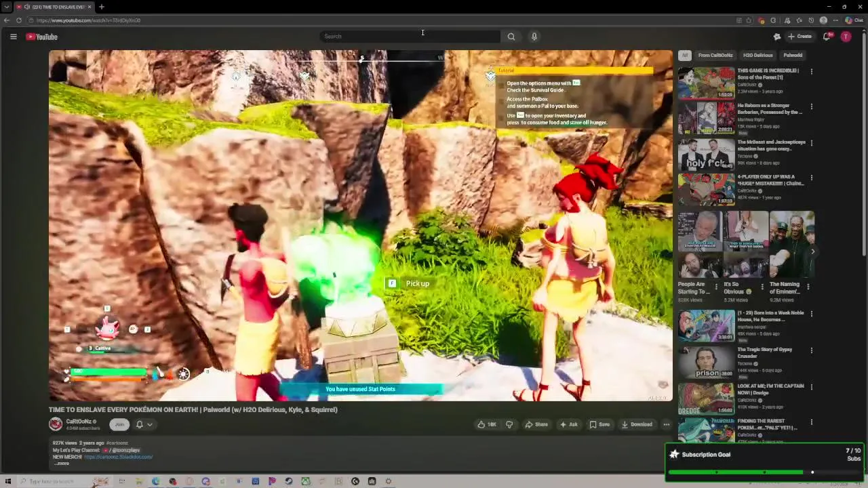Open a new browser tab
Image resolution: width=868 pixels, height=488 pixels.
click(x=101, y=7)
